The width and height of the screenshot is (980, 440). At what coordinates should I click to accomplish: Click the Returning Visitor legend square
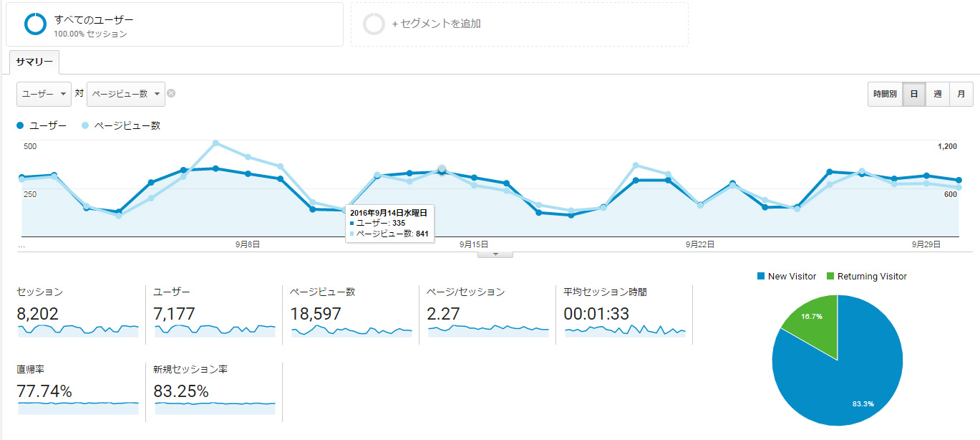[830, 276]
